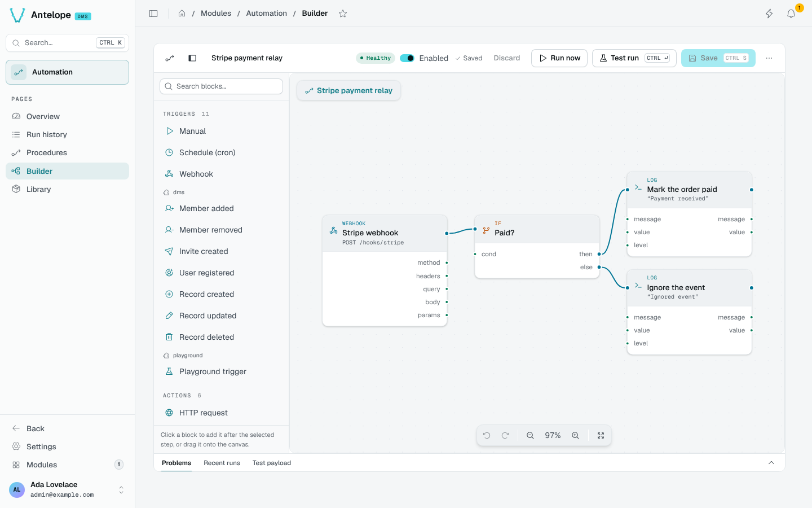The width and height of the screenshot is (812, 508).
Task: Add the Webhook trigger block
Action: point(221,174)
